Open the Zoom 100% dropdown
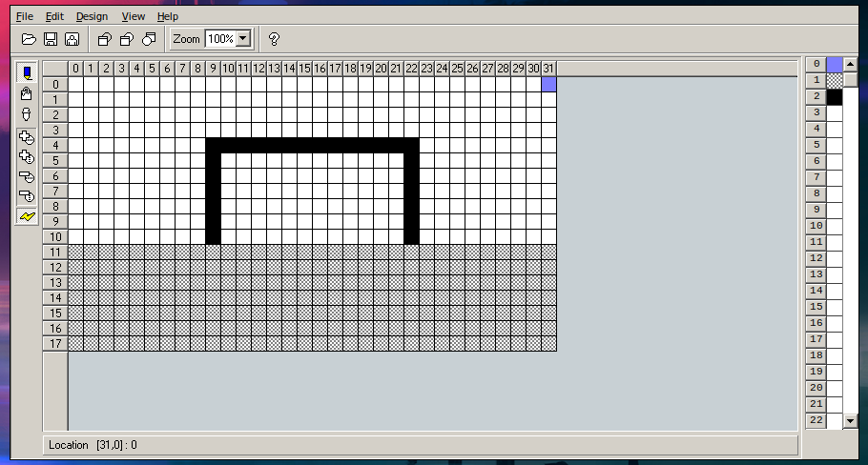868x465 pixels. (243, 39)
